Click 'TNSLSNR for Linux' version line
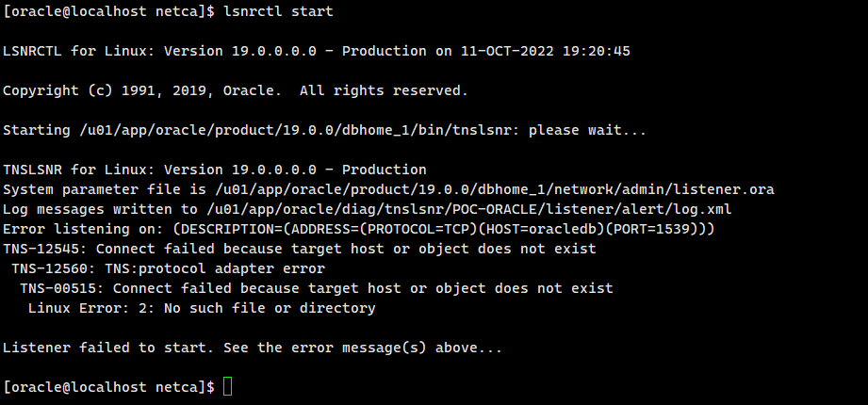This screenshot has width=868, height=405. (x=215, y=170)
